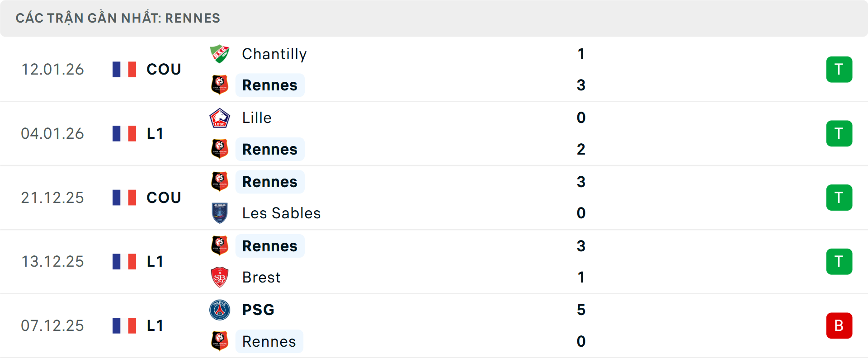868x358 pixels.
Task: Open the Chantilly team link
Action: pyautogui.click(x=274, y=54)
